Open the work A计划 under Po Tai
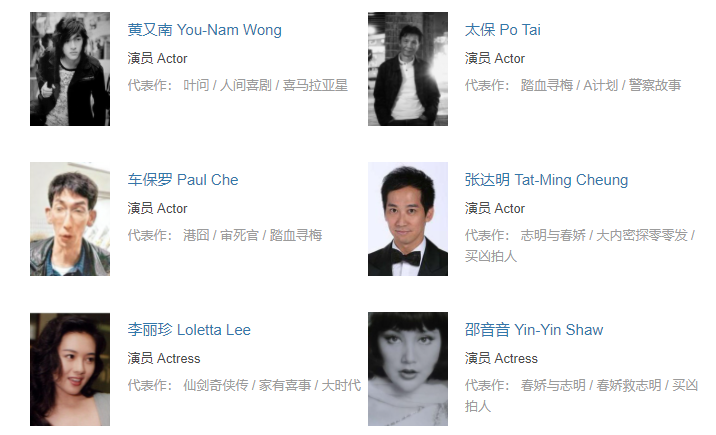This screenshot has height=435, width=716. [x=600, y=85]
